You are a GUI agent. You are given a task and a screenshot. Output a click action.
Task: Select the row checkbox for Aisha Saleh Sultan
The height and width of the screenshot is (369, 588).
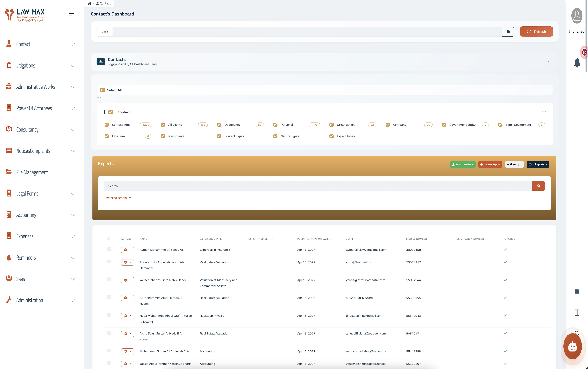pyautogui.click(x=109, y=333)
